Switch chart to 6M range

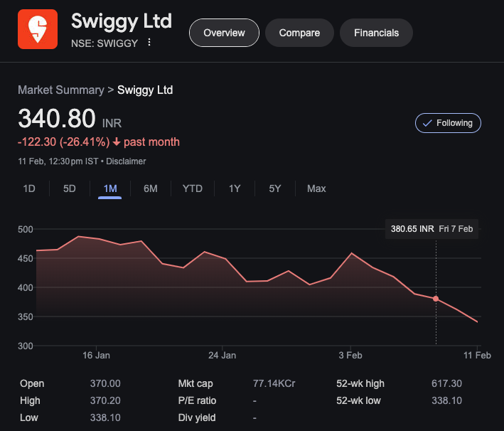click(150, 188)
